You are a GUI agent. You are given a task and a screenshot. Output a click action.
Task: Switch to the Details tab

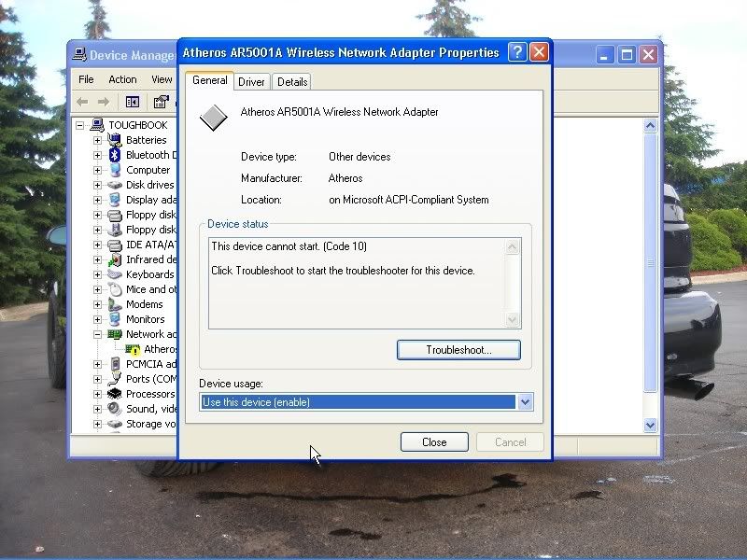click(x=292, y=82)
